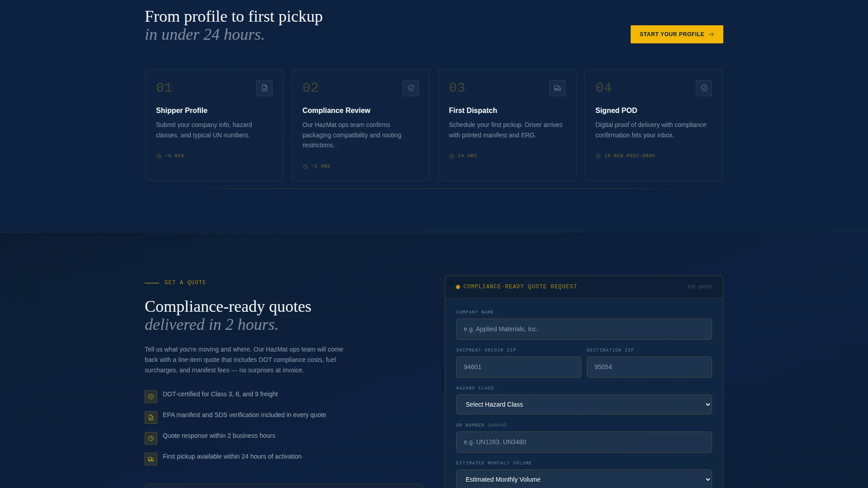Click Compliance Review description text

[352, 135]
